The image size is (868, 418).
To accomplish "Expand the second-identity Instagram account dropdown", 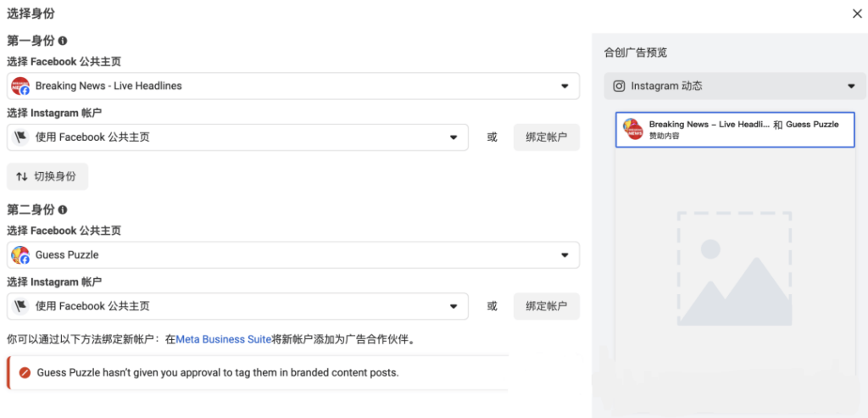I will (x=237, y=305).
